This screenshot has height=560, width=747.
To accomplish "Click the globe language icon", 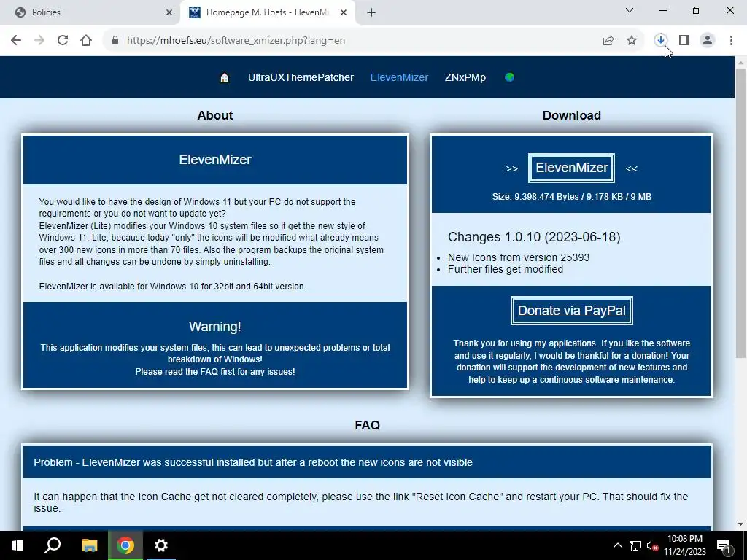I will click(x=509, y=77).
